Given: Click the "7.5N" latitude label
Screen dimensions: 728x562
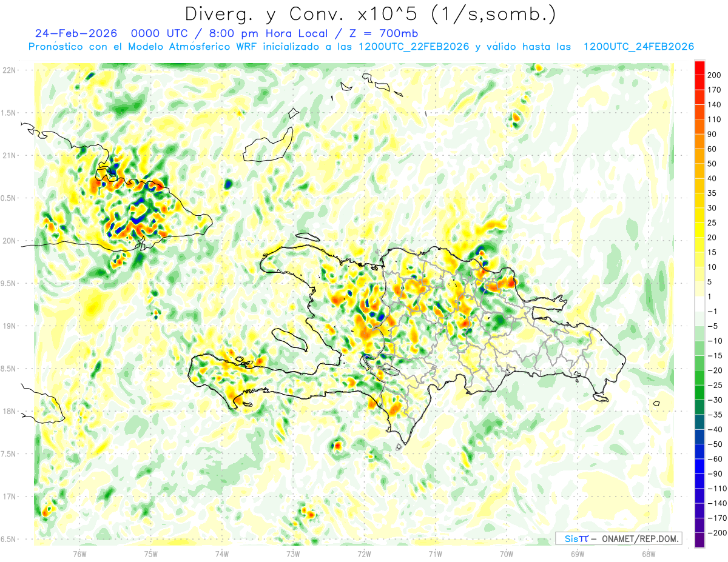Looking at the screenshot, I should pyautogui.click(x=9, y=454).
